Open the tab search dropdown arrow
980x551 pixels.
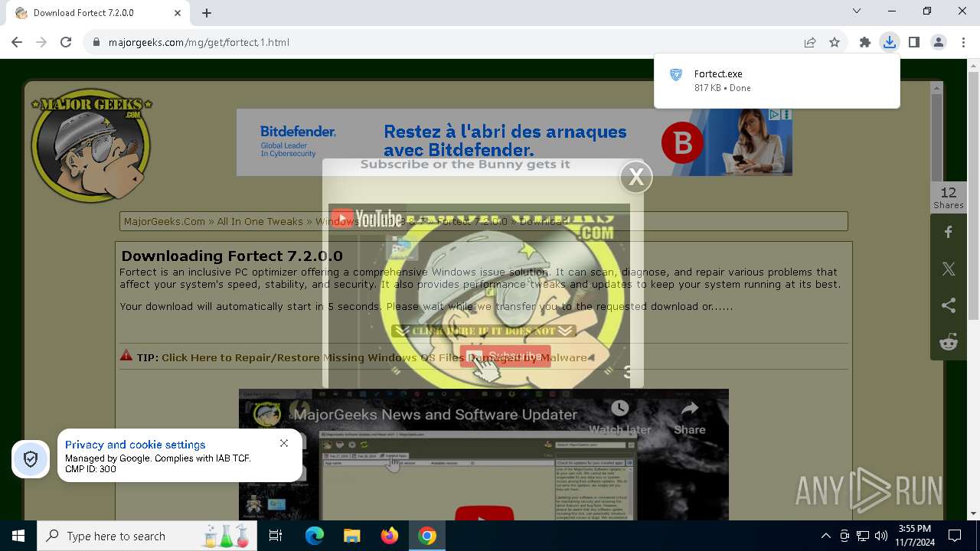[x=857, y=11]
